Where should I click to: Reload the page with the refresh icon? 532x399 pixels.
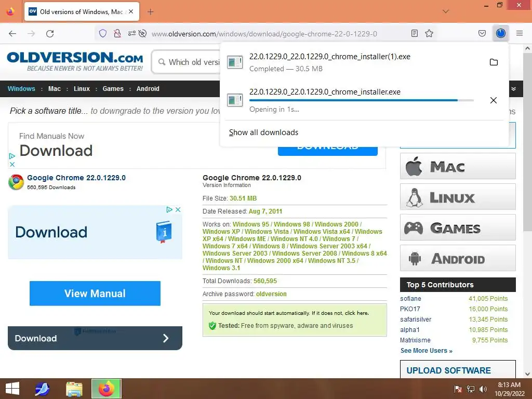[x=50, y=34]
